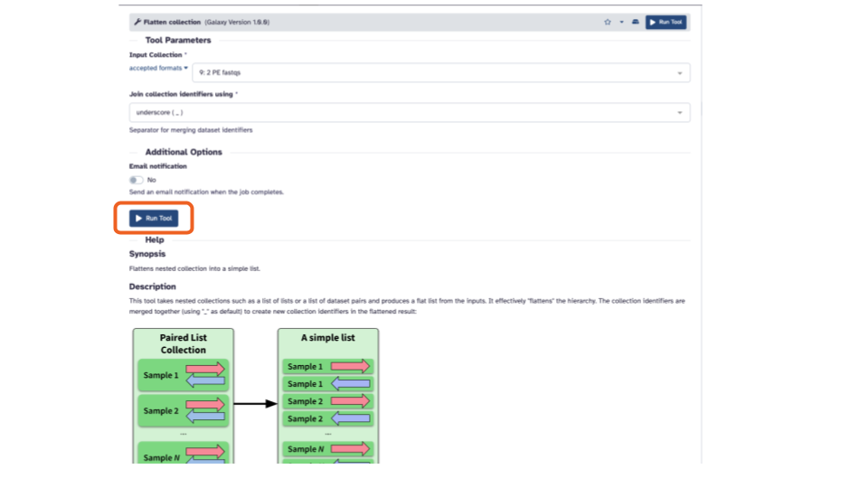Screen dimensions: 868x488
Task: Open the tool options caret in header
Action: click(x=622, y=22)
